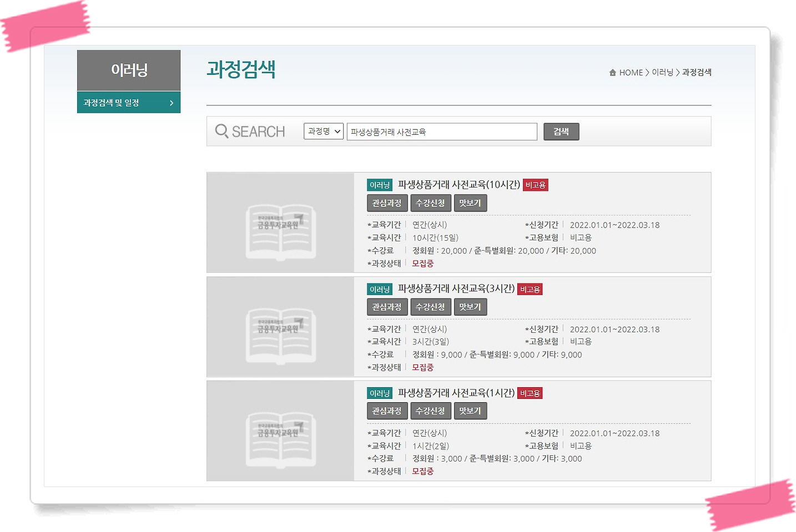Click 비고용 badge of 10시간 course title
The height and width of the screenshot is (532, 796).
pyautogui.click(x=536, y=185)
